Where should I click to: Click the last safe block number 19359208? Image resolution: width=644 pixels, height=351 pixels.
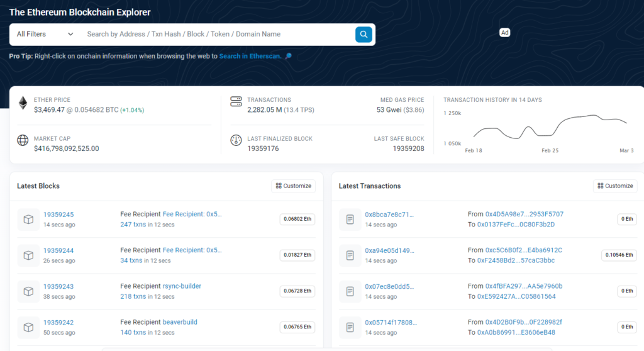[408, 148]
